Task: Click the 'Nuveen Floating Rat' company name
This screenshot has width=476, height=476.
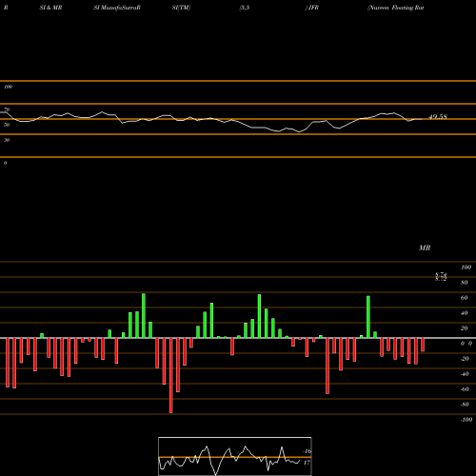Action: [396, 8]
